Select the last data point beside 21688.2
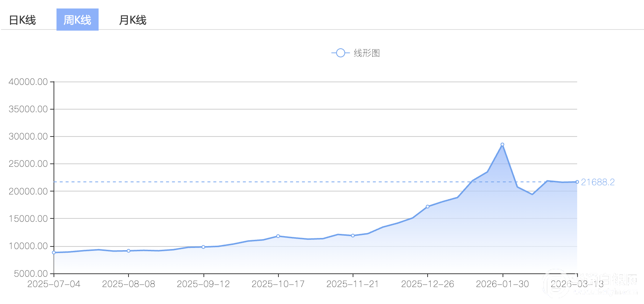 [x=577, y=182]
